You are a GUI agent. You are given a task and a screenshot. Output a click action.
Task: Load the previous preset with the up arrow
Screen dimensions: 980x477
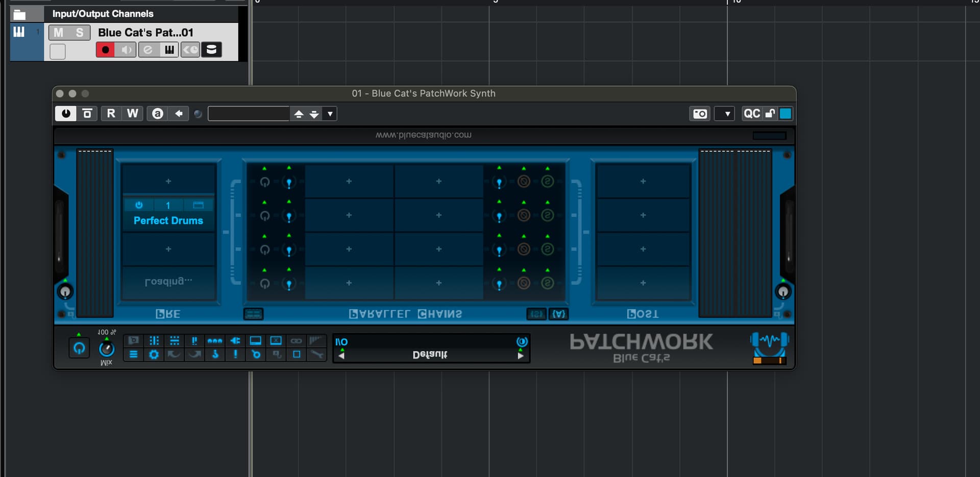click(x=299, y=114)
